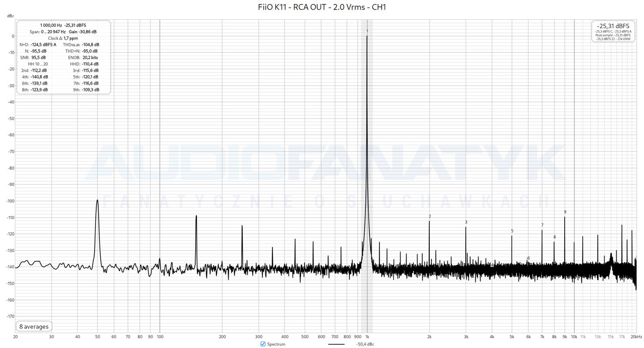Click the 'Span: 0 .. 20 947 Hz' value
Screen dimensions: 644x348
click(47, 31)
